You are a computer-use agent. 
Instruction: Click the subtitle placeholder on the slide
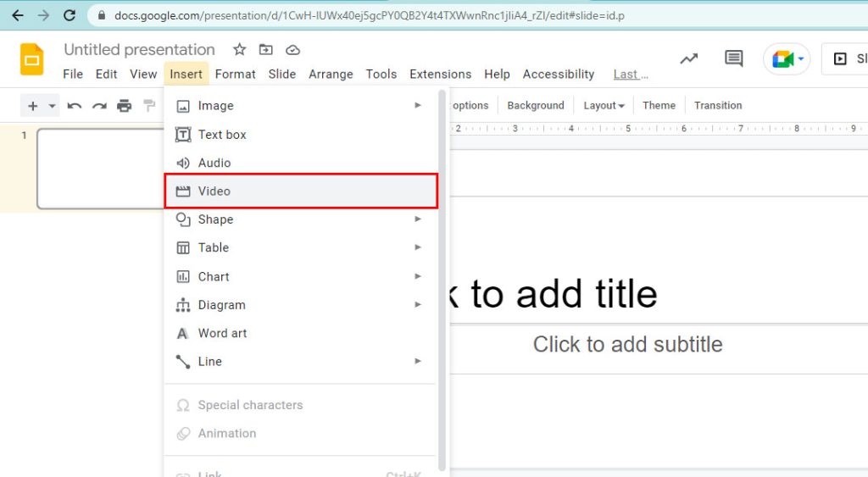pyautogui.click(x=627, y=345)
